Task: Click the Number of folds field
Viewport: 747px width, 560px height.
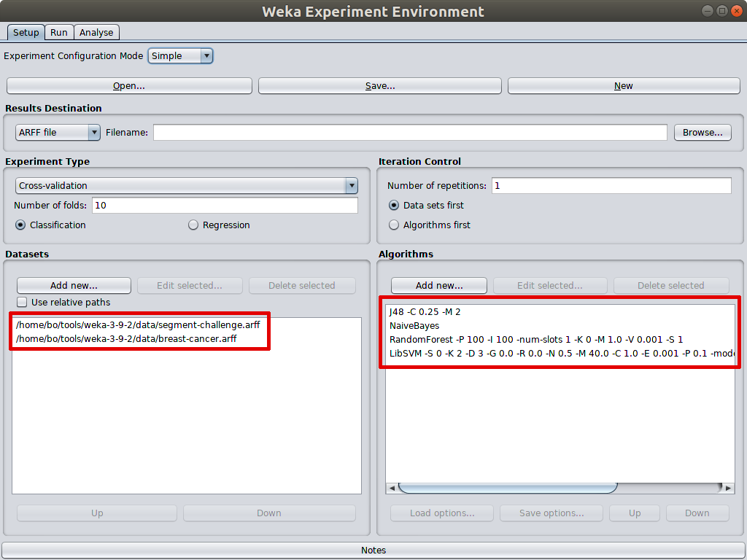Action: [225, 205]
